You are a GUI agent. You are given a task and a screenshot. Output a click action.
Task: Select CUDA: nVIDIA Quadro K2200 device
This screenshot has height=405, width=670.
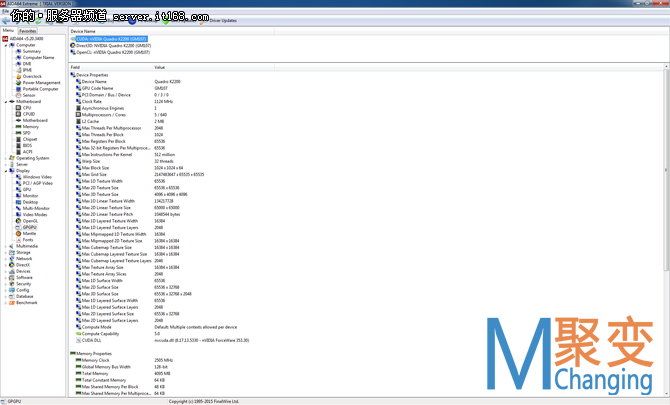point(112,39)
